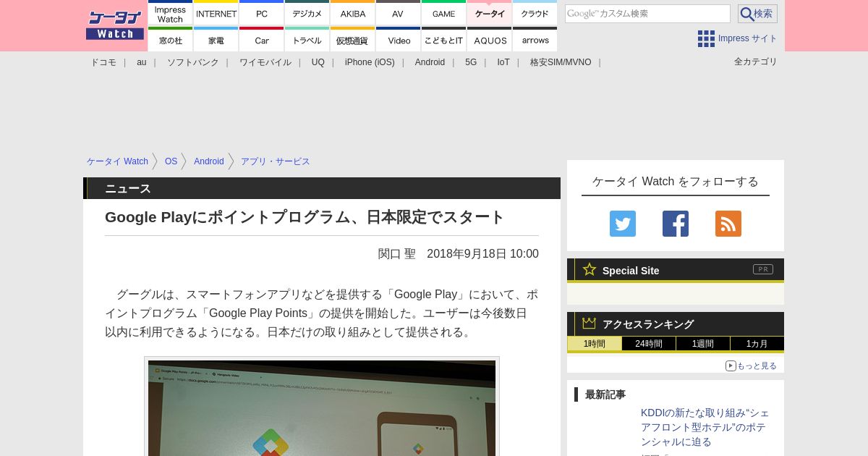Select the 1時間 ranking tab
Image resolution: width=868 pixels, height=456 pixels.
pos(595,344)
